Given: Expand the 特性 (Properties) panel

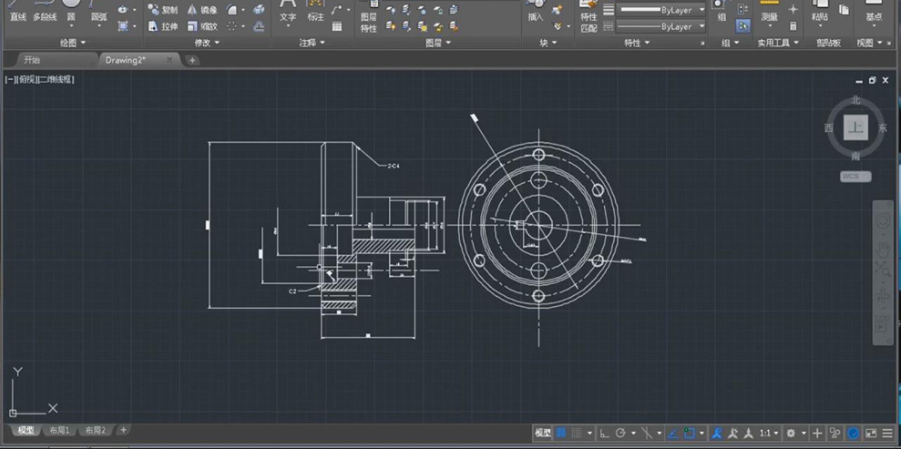Looking at the screenshot, I should coord(637,43).
